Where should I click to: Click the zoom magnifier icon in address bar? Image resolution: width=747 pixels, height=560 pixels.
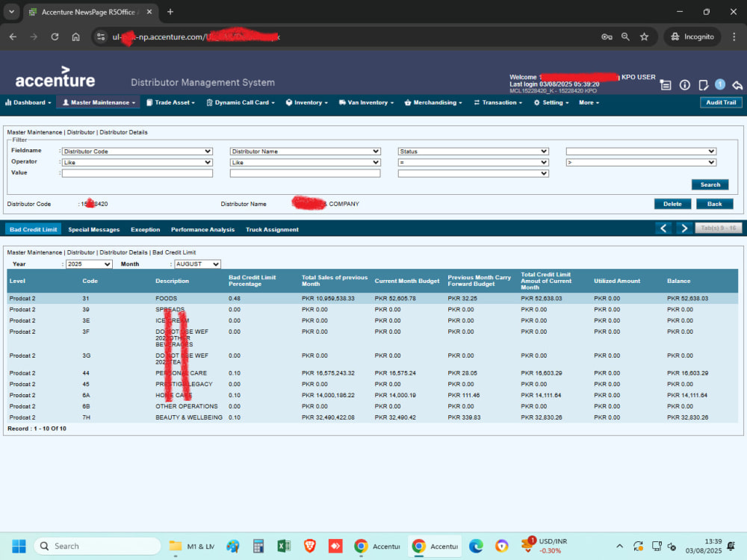(625, 37)
